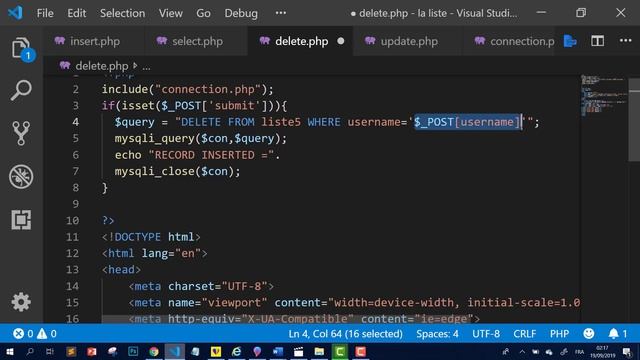Click on lang="en" attribute on line 12

click(171, 253)
